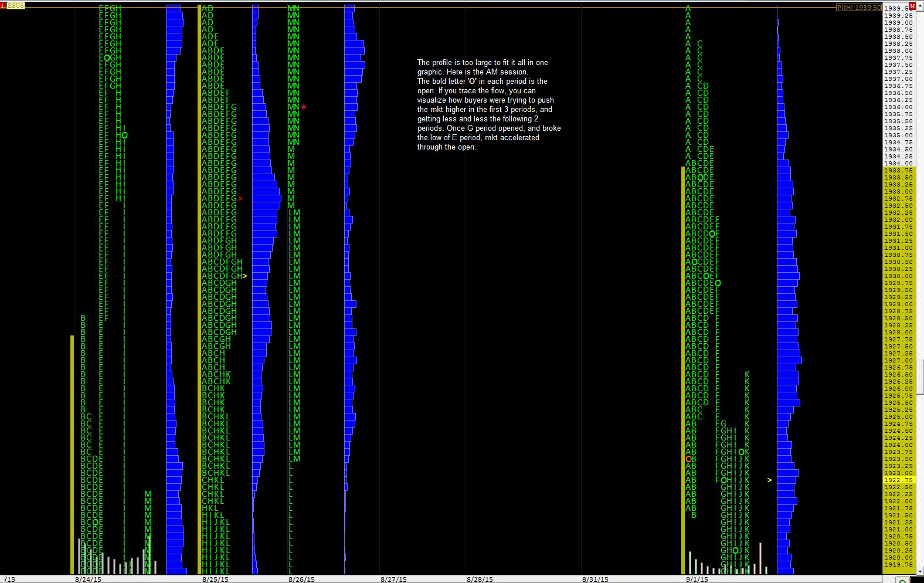Viewport: 924px width, 583px height.
Task: Click the red arrow marker beside ABDEFG row
Action: point(240,198)
